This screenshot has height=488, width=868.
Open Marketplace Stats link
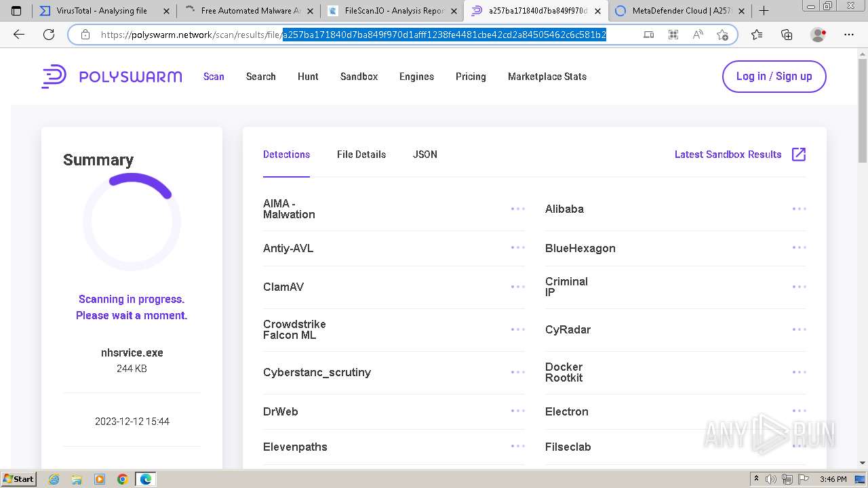[x=547, y=77]
